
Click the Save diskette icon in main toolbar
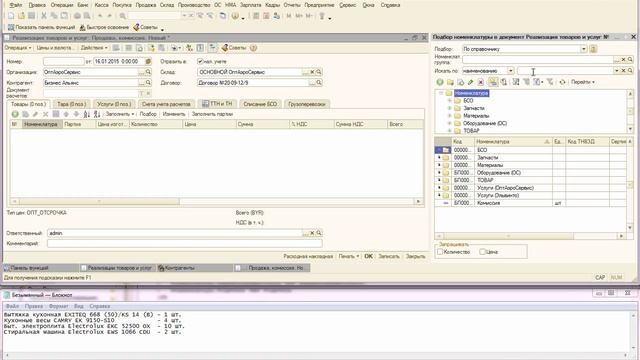pyautogui.click(x=31, y=16)
